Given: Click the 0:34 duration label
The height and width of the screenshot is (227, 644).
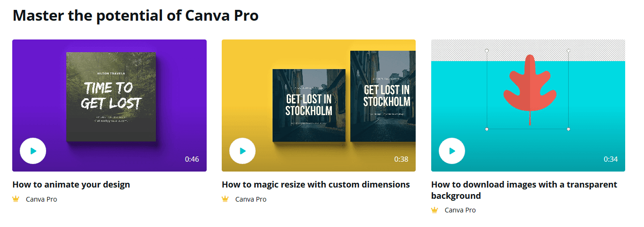Looking at the screenshot, I should [x=611, y=159].
